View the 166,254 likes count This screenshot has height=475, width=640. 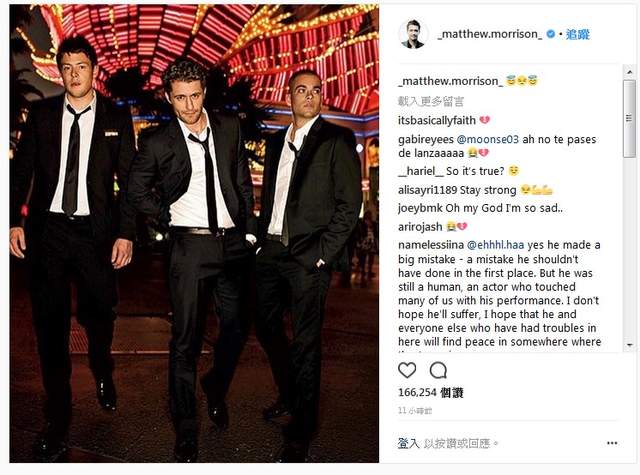(x=431, y=393)
